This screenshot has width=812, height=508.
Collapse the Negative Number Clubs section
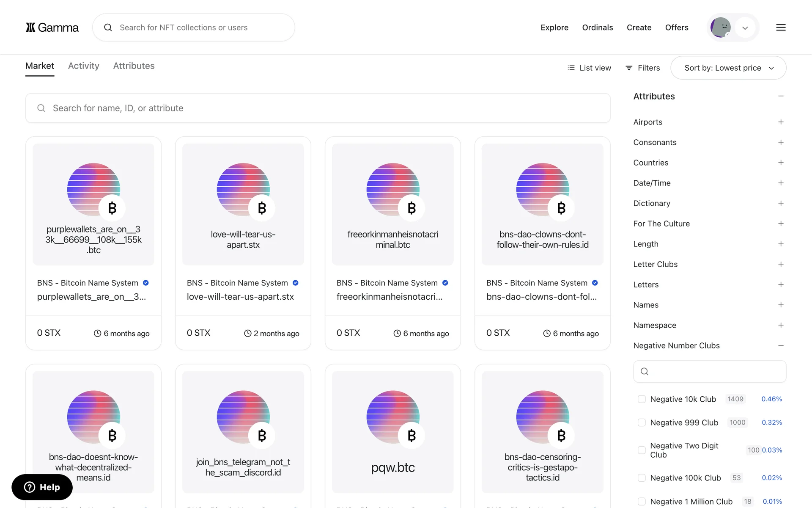coord(781,345)
